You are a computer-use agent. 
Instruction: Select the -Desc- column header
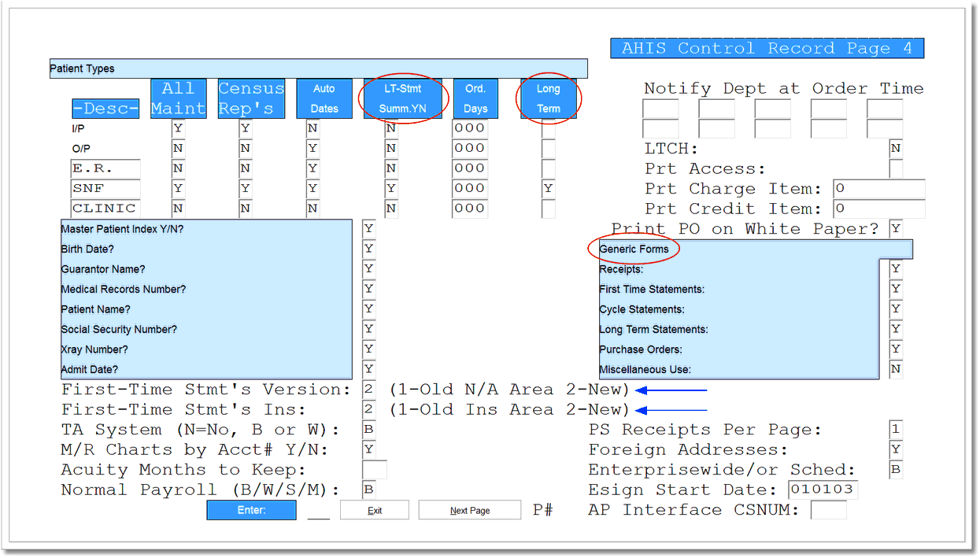point(105,109)
